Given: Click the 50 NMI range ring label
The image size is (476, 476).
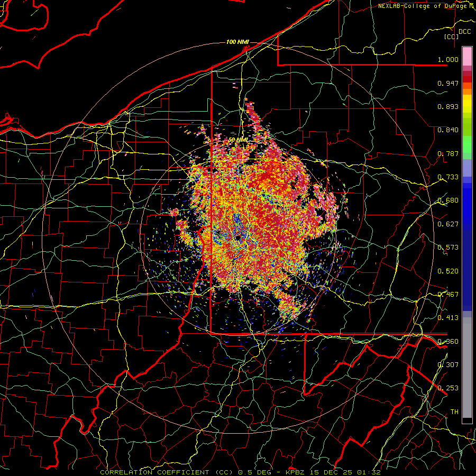Looking at the screenshot, I should [239, 140].
